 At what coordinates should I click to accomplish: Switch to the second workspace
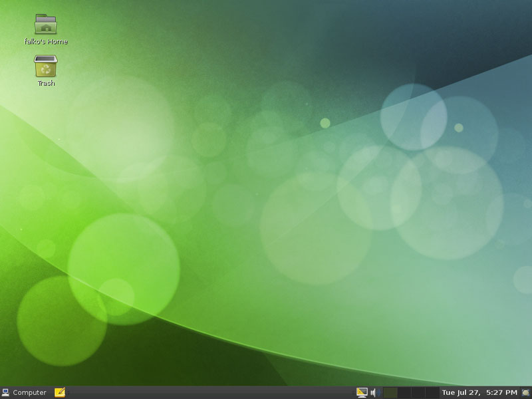click(x=404, y=392)
